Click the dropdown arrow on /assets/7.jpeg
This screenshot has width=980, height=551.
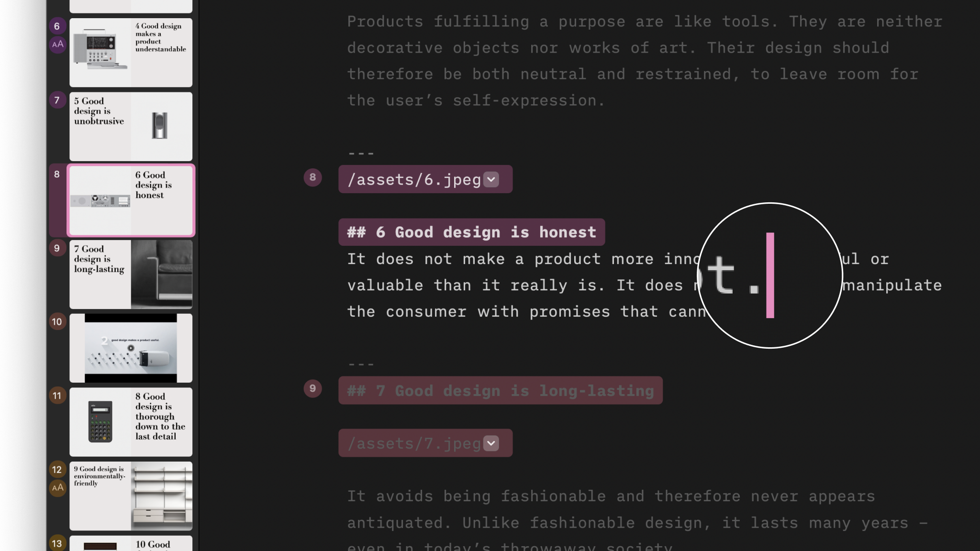coord(491,443)
